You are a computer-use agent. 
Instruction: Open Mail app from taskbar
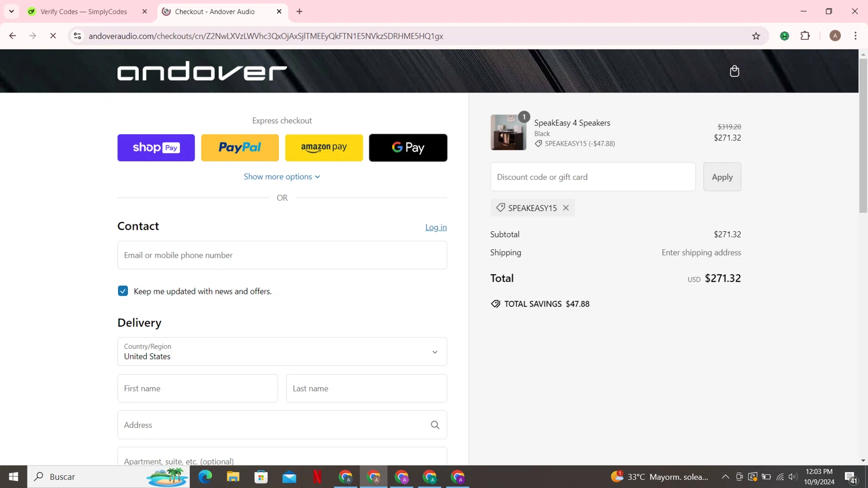tap(289, 477)
